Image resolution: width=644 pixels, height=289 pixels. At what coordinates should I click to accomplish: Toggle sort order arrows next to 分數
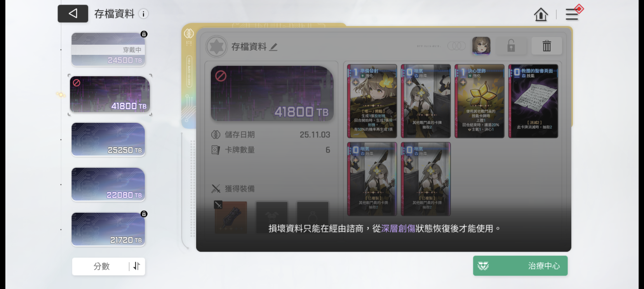[137, 266]
